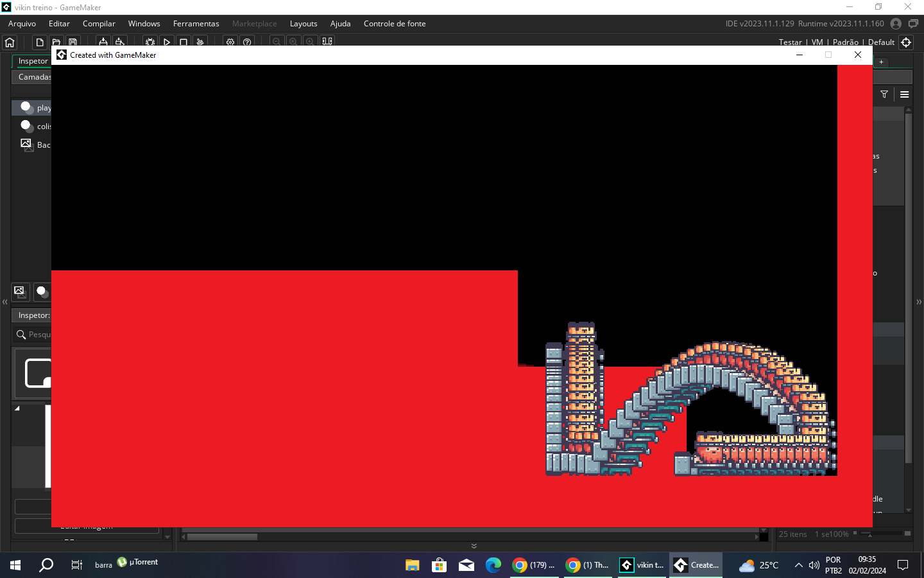Open the notifications chat icon in IDE
Screen dimensions: 924x578
coord(913,24)
